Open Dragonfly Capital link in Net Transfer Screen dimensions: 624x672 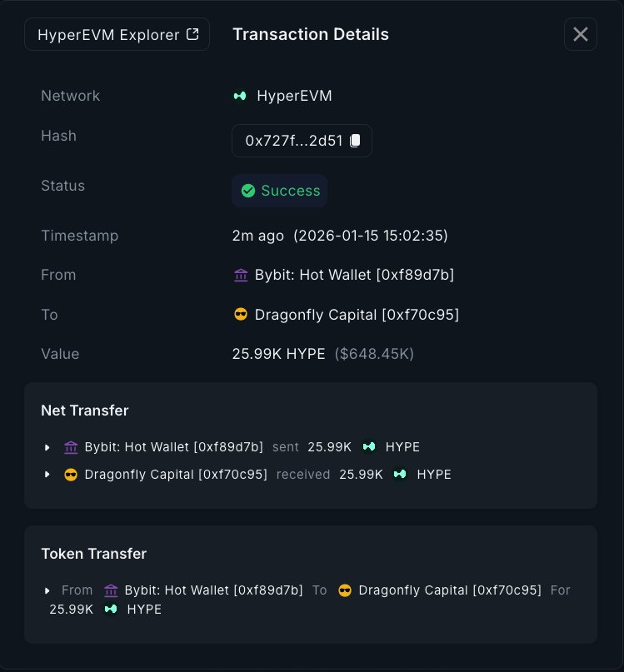point(176,475)
